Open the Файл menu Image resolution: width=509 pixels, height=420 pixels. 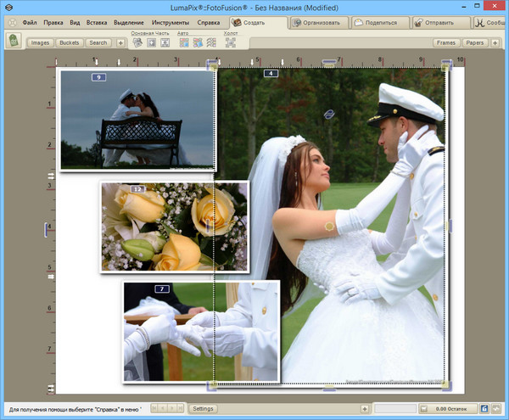point(30,23)
